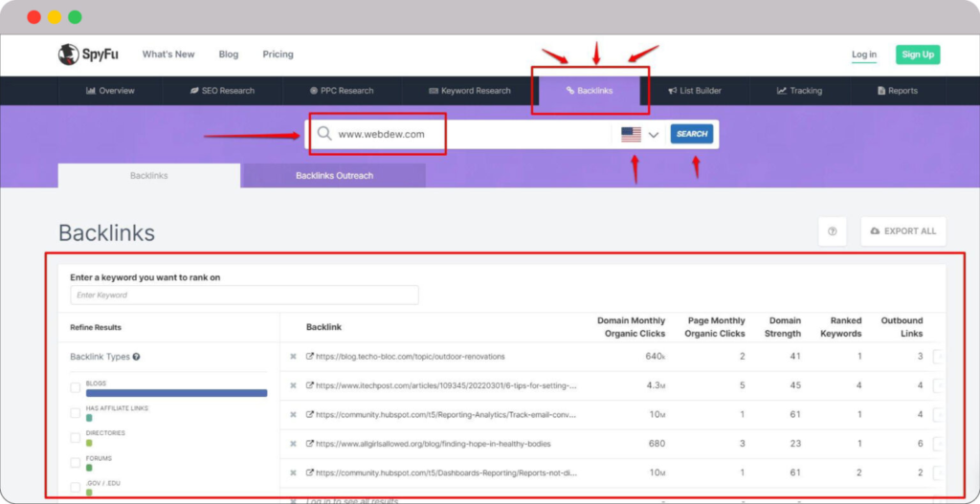This screenshot has height=504, width=980.
Task: Click the magnifier icon in search box
Action: click(324, 134)
